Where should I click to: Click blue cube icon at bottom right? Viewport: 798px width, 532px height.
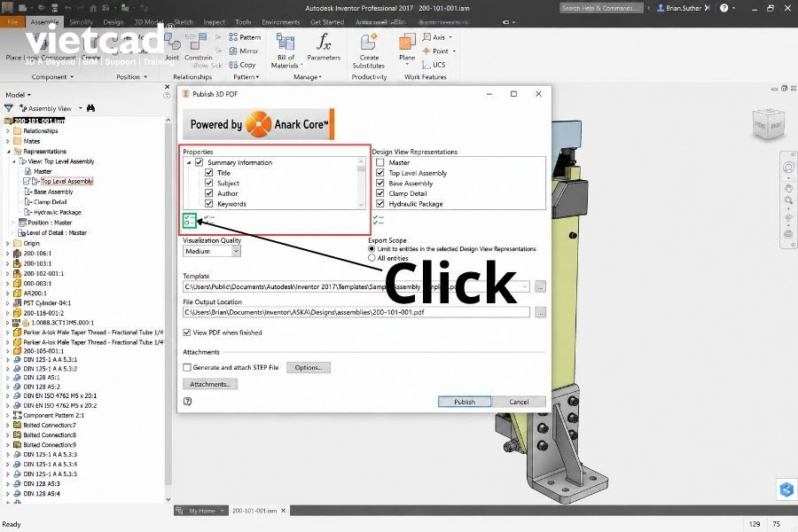pos(786,489)
